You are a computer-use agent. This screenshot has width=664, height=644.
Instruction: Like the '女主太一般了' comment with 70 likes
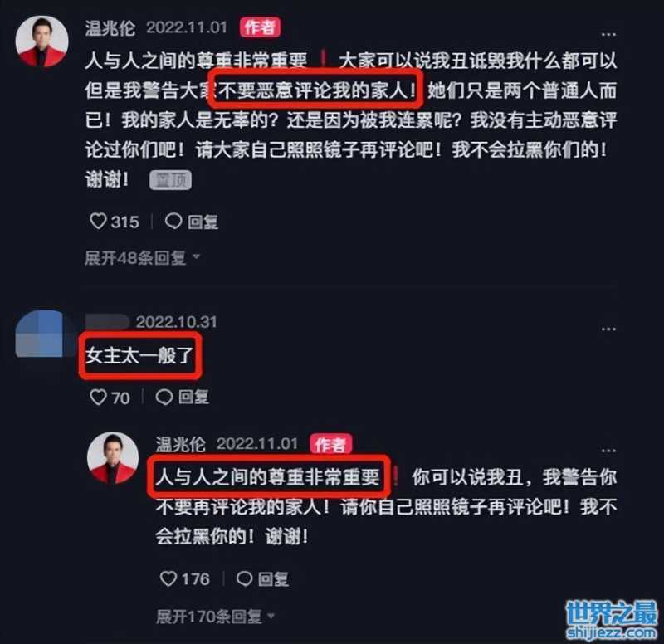click(x=98, y=398)
